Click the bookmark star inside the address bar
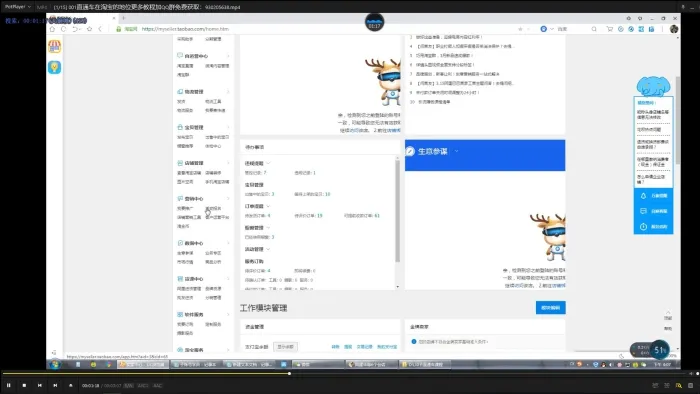Screen dimensions: 700x394 click(x=520, y=29)
